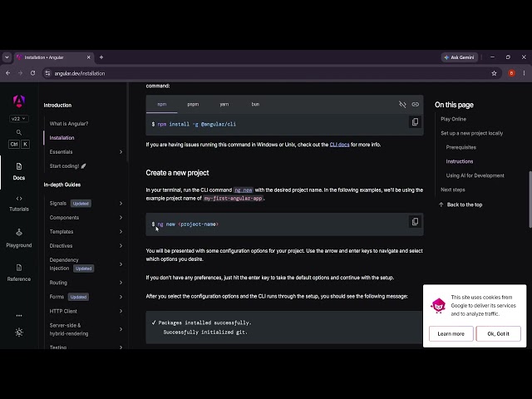
Task: Expand the Templates section chevron
Action: (121, 232)
